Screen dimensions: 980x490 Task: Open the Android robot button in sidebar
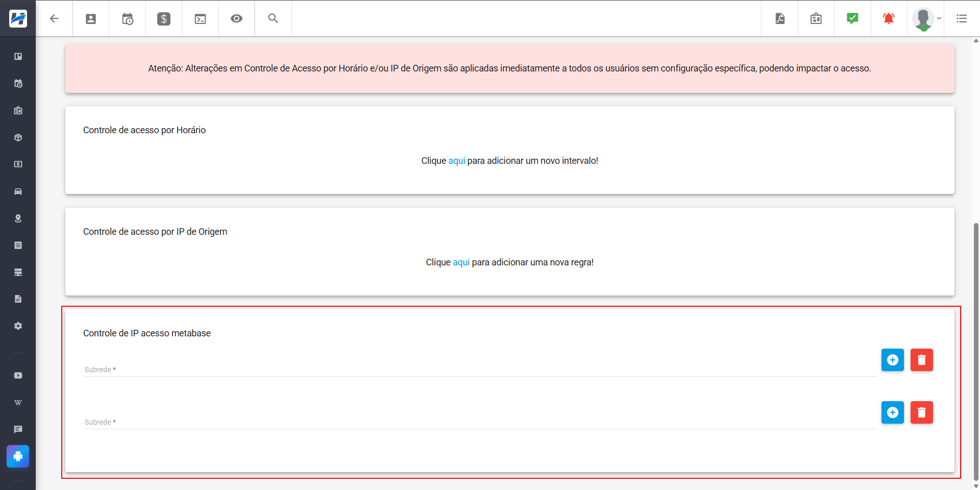click(x=18, y=456)
